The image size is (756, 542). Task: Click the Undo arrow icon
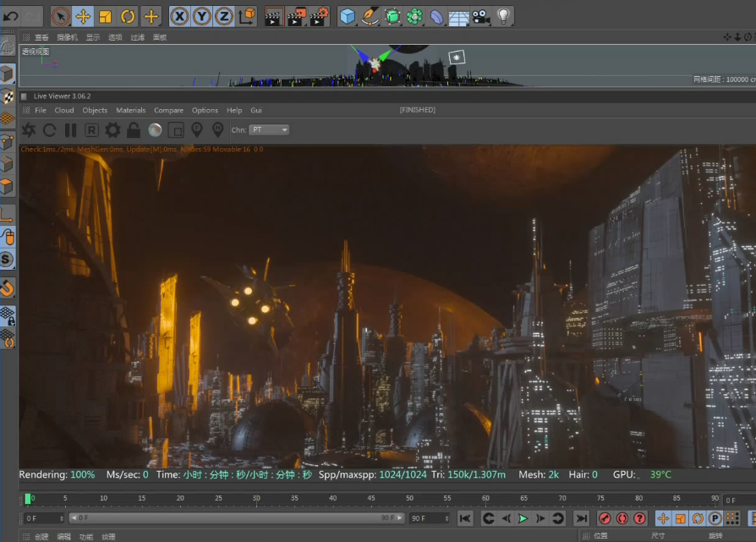point(10,16)
